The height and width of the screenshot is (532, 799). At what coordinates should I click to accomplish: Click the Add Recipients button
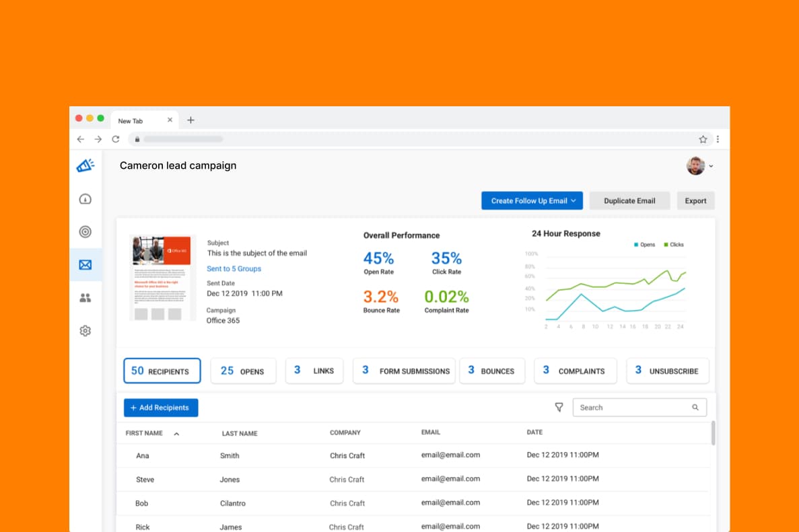pyautogui.click(x=161, y=408)
